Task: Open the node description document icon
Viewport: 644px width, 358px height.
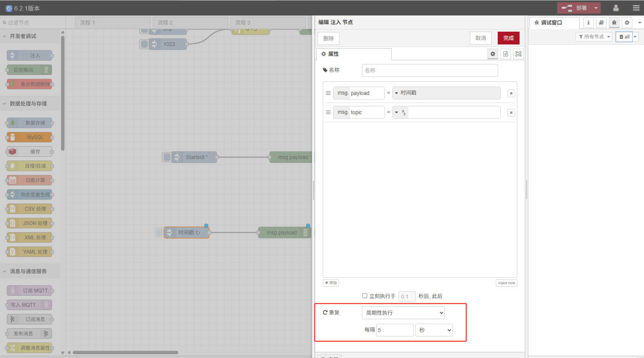Action: point(506,54)
